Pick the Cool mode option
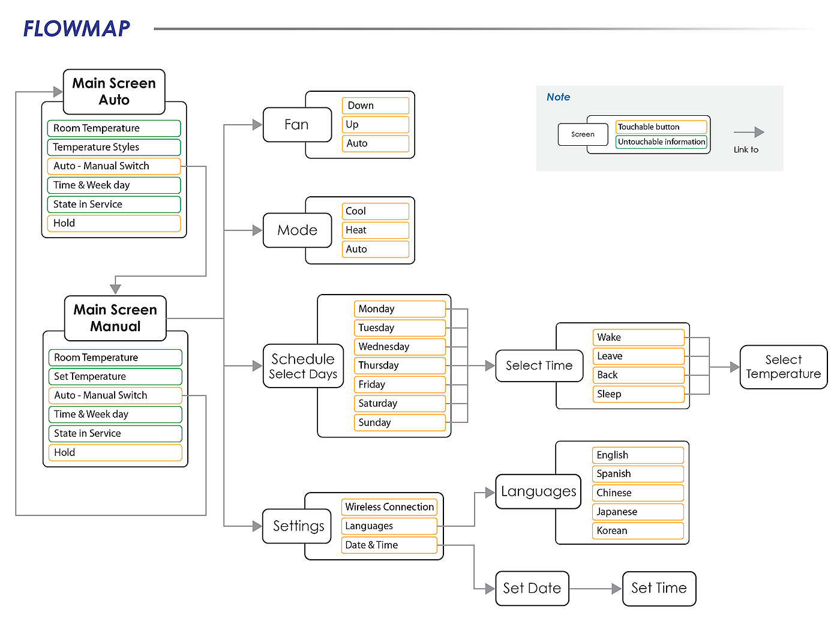Screen dimensions: 840x630 point(376,211)
